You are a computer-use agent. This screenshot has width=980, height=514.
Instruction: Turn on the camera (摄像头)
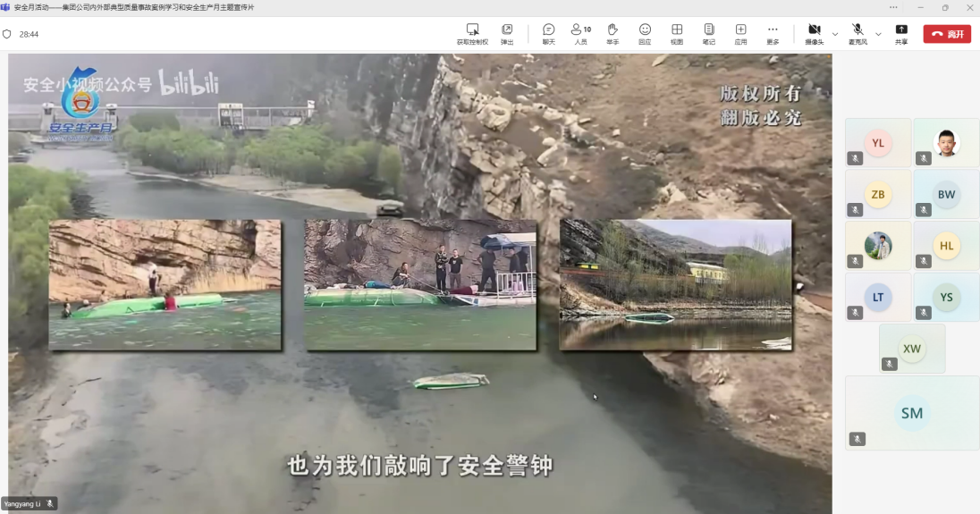pyautogui.click(x=814, y=30)
